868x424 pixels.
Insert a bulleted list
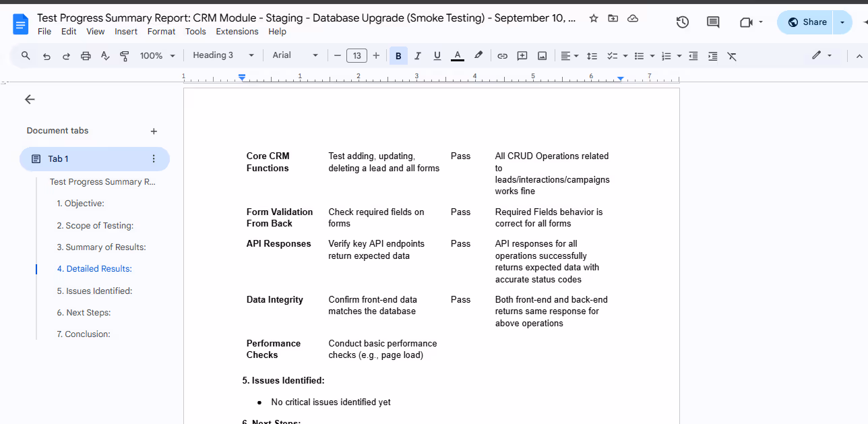(640, 56)
